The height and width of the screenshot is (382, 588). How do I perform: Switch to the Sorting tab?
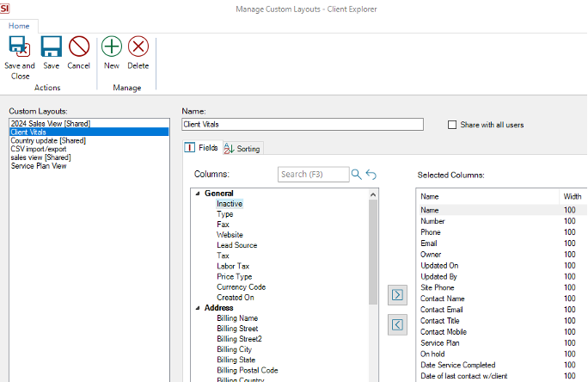[x=243, y=149]
